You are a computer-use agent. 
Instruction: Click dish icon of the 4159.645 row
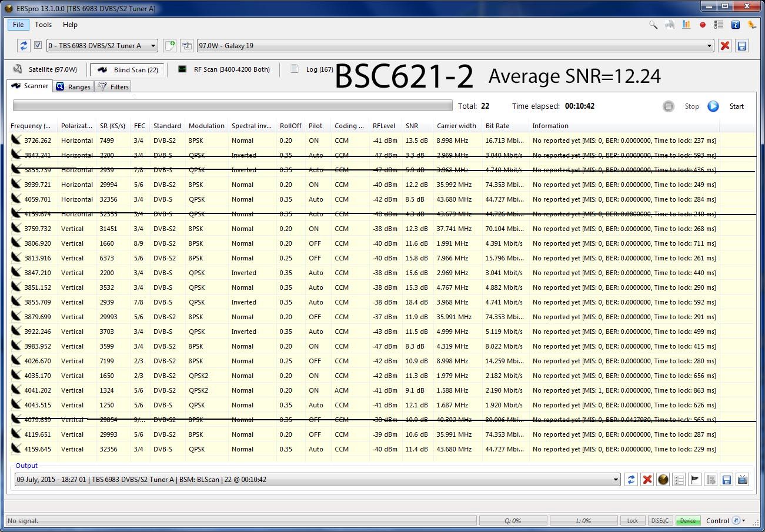[x=16, y=449]
